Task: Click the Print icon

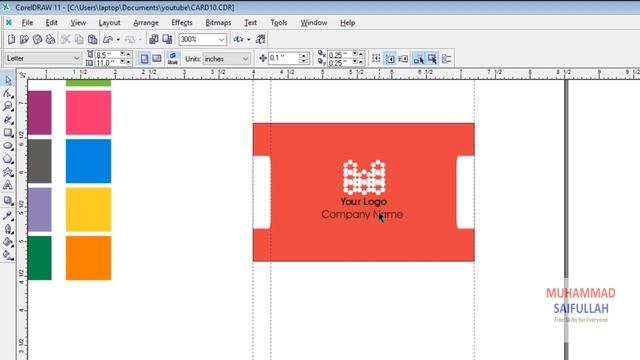Action: 51,39
